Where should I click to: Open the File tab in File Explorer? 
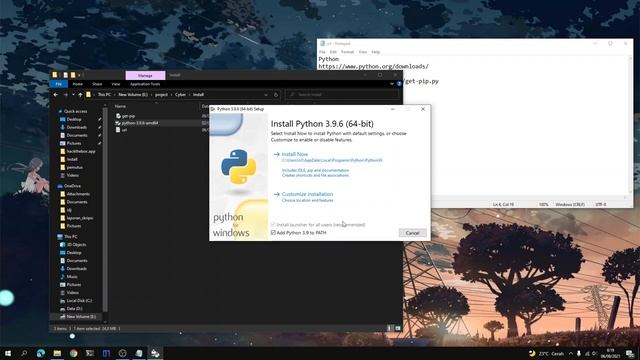58,84
